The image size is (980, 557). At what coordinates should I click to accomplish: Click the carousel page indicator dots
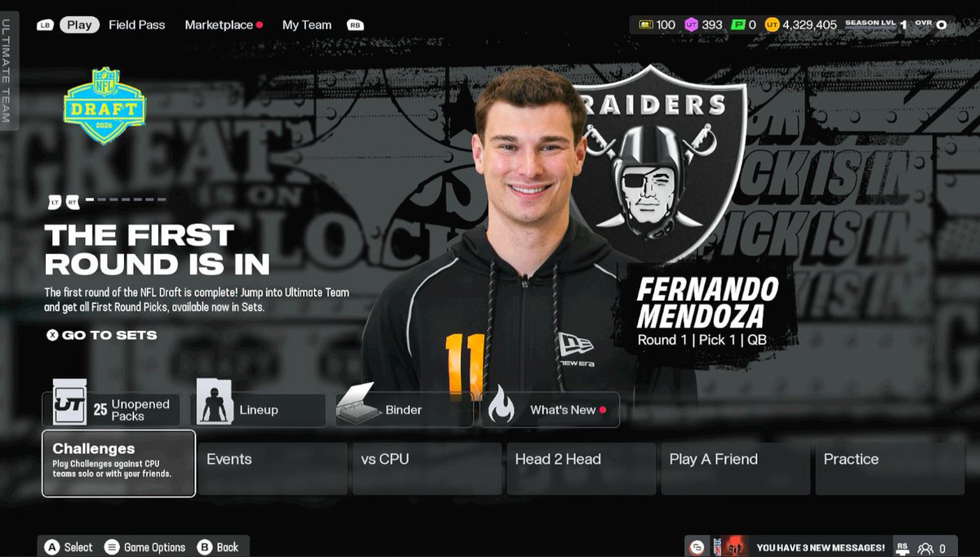click(x=126, y=199)
